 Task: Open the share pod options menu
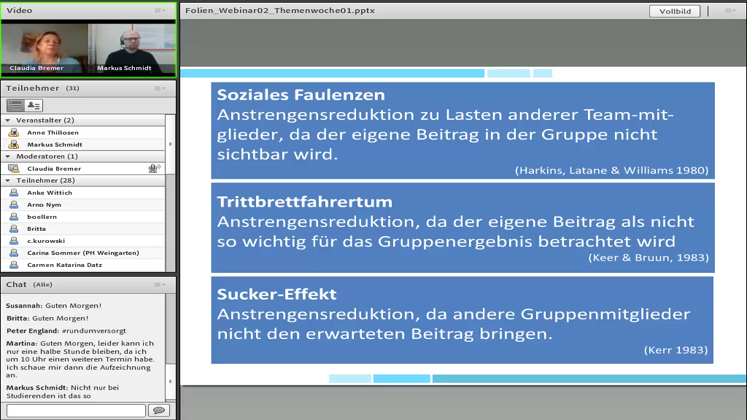729,11
